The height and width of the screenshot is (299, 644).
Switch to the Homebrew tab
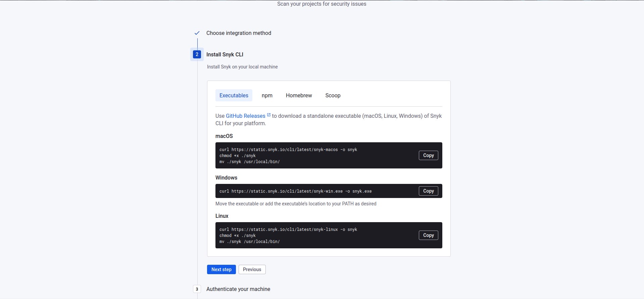tap(299, 95)
